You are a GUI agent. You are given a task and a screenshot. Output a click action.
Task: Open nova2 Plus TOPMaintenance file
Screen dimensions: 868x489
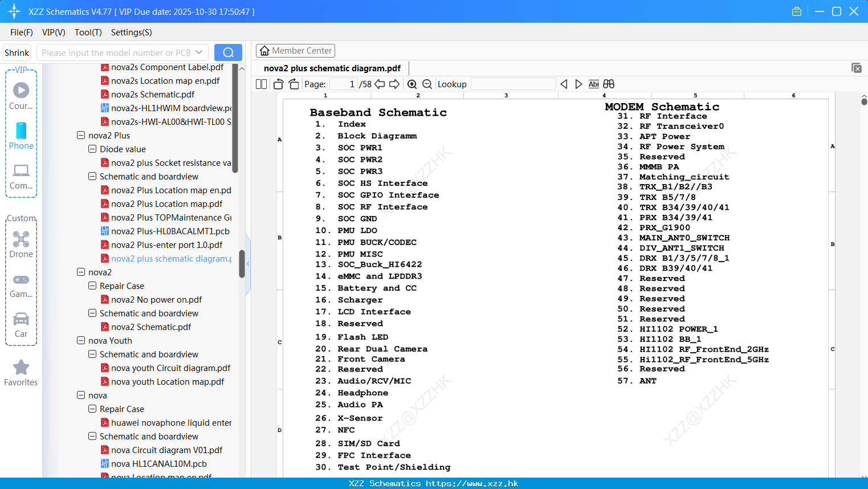coord(171,218)
